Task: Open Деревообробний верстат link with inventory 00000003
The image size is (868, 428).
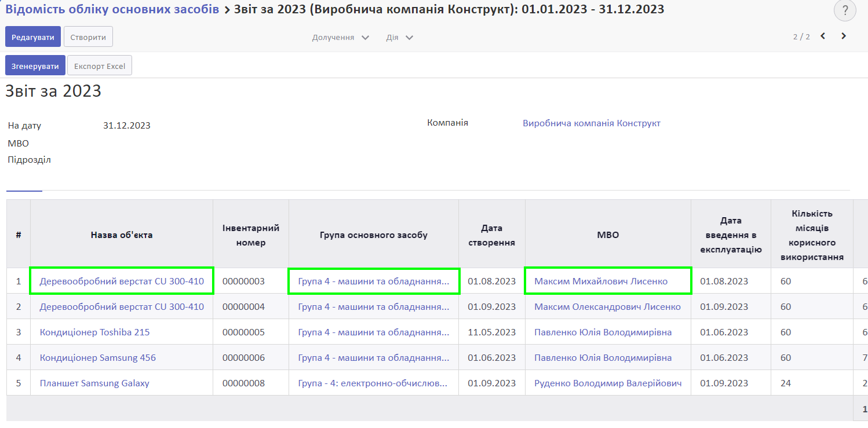Action: 122,281
